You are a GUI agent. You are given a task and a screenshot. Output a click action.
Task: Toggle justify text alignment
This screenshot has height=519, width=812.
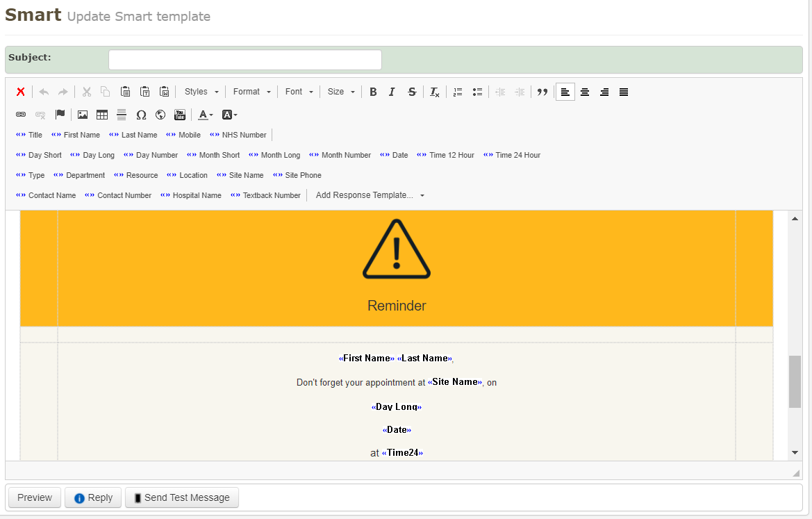[x=624, y=92]
